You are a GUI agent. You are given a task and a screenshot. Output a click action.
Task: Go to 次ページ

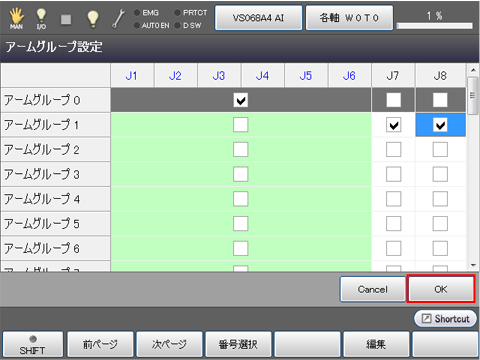point(169,344)
